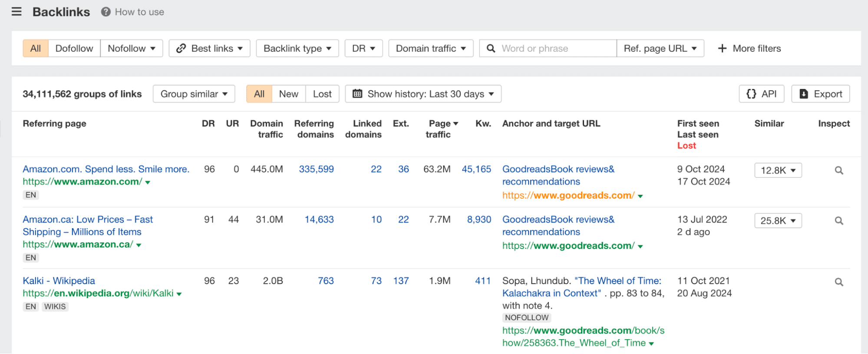
Task: Open Show history: Last 30 days dropdown
Action: (423, 94)
